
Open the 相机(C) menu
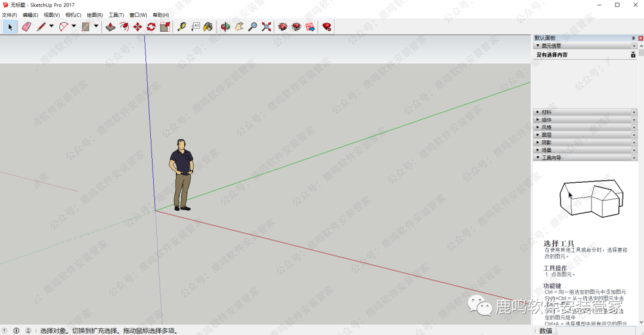tap(73, 15)
